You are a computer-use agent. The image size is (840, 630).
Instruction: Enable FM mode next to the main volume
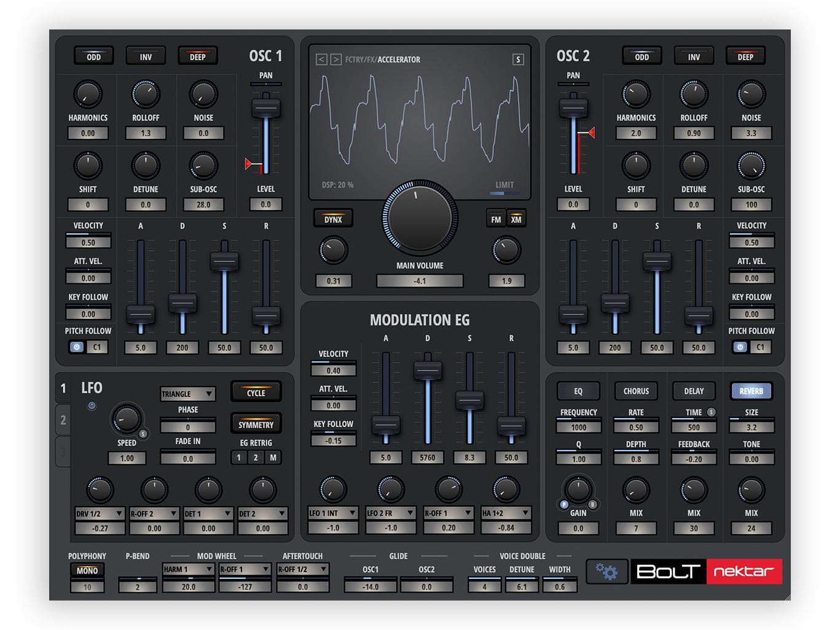pyautogui.click(x=497, y=219)
